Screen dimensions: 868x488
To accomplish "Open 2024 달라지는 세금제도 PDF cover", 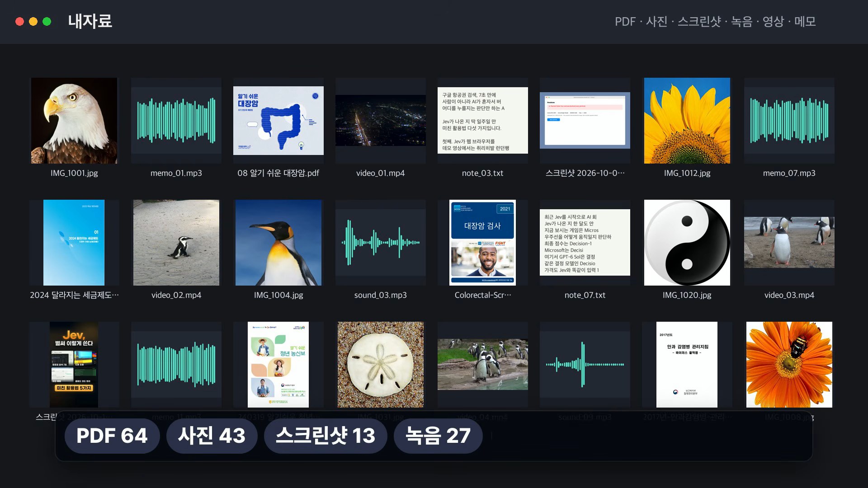I will (x=74, y=243).
